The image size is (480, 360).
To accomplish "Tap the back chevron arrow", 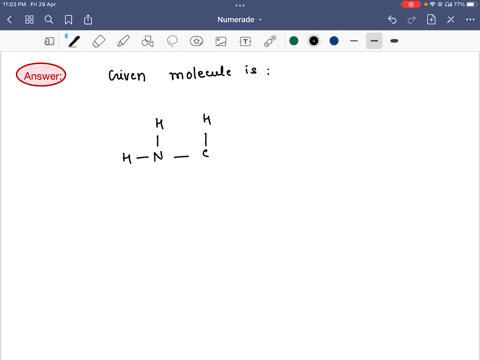I will [10, 20].
